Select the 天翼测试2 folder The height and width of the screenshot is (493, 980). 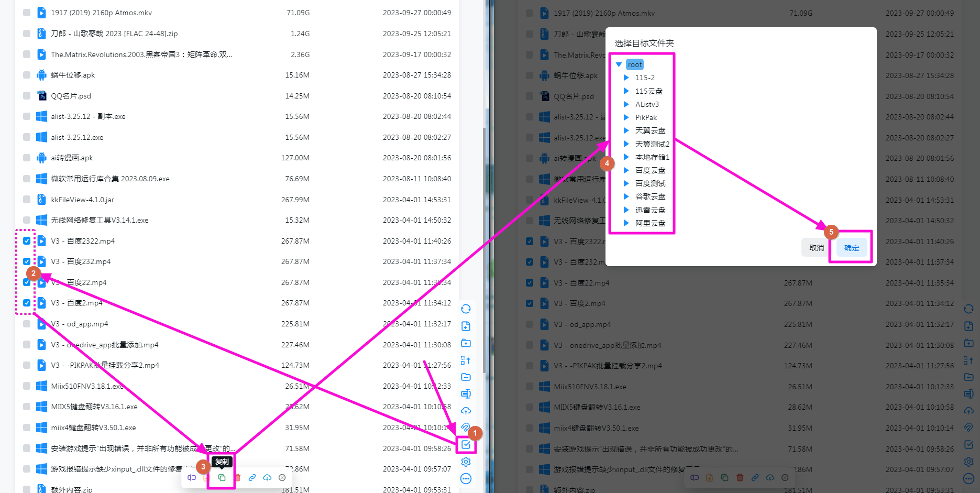652,144
